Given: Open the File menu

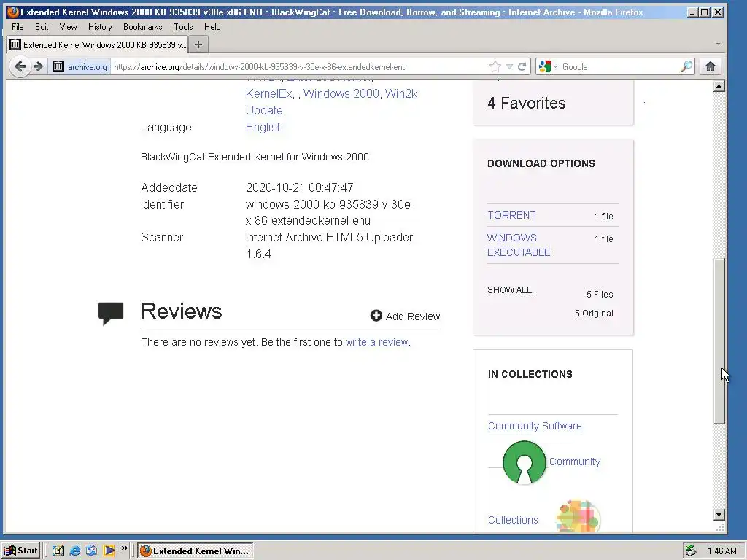Looking at the screenshot, I should 18,27.
